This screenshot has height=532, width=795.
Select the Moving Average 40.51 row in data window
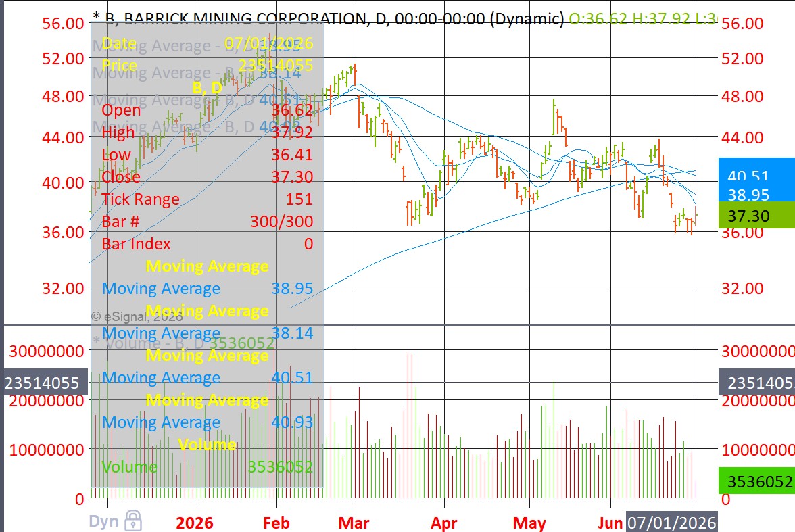click(x=208, y=378)
